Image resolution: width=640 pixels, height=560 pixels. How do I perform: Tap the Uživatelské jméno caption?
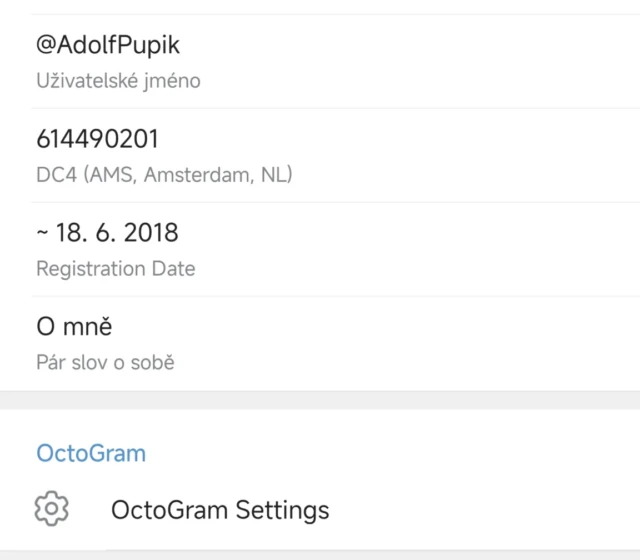(118, 81)
